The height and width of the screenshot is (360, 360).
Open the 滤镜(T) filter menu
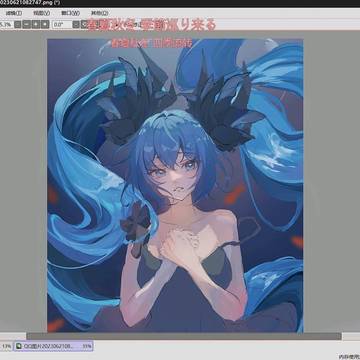(13, 14)
